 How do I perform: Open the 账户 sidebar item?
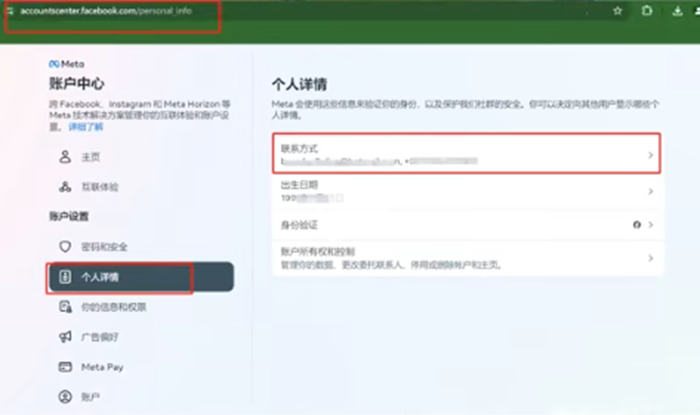point(141,396)
